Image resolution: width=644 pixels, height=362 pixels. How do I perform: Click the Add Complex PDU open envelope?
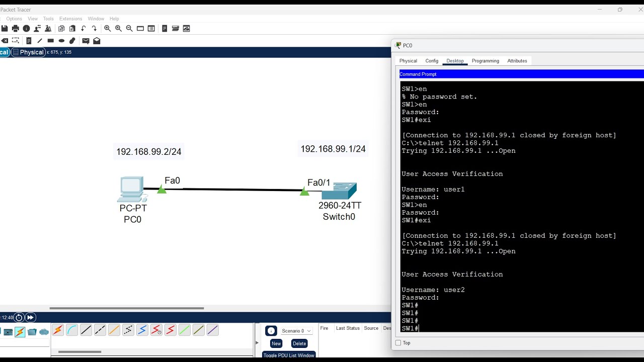point(97,41)
